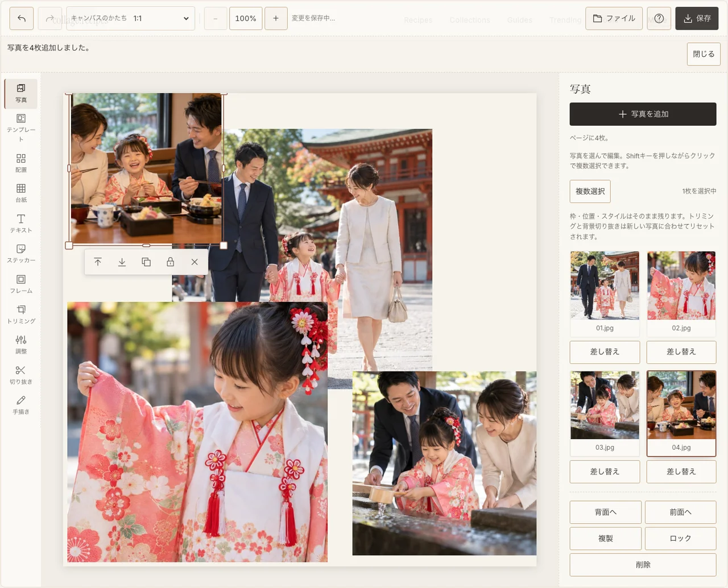Dismiss the notification with 閉じる

[x=704, y=54]
